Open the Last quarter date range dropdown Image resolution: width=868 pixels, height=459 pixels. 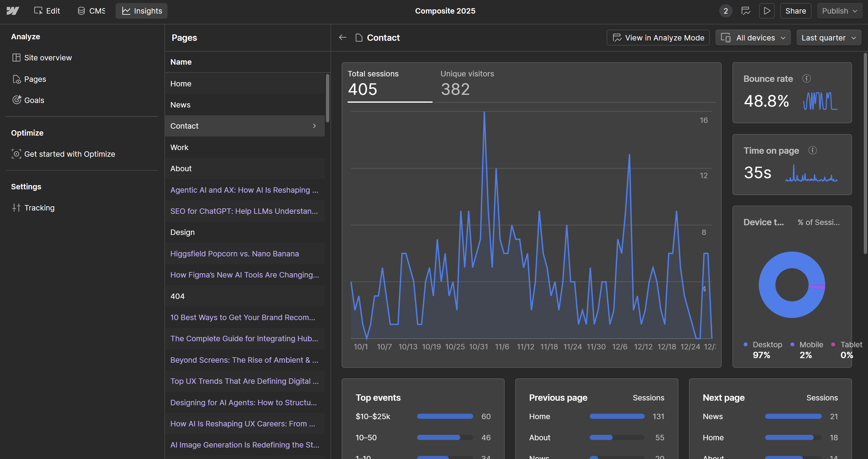tap(828, 37)
